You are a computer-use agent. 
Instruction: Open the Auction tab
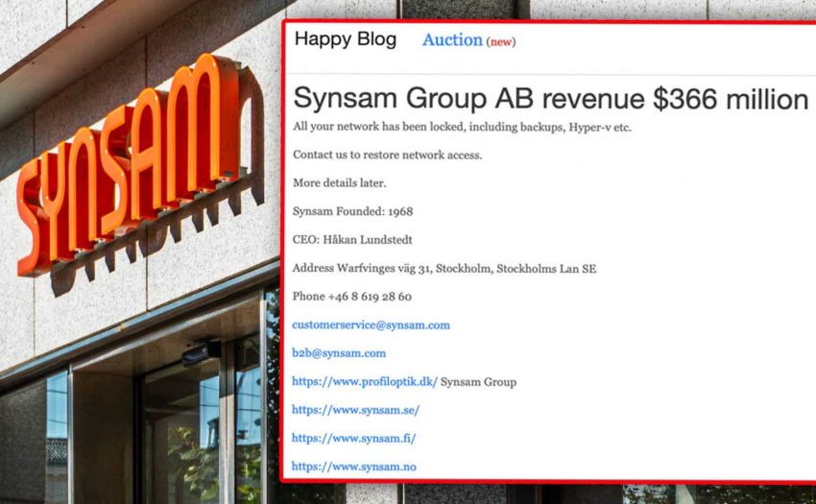click(x=451, y=40)
